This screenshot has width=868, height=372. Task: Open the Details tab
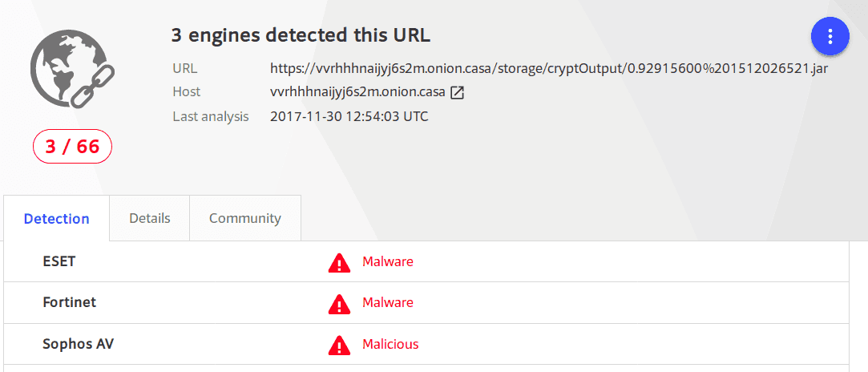coord(150,218)
